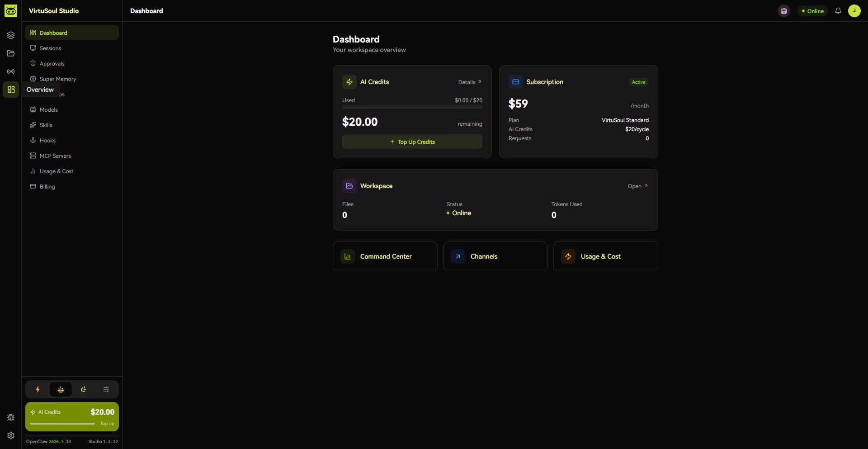Click the Subscription card icon
868x449 pixels.
[516, 82]
